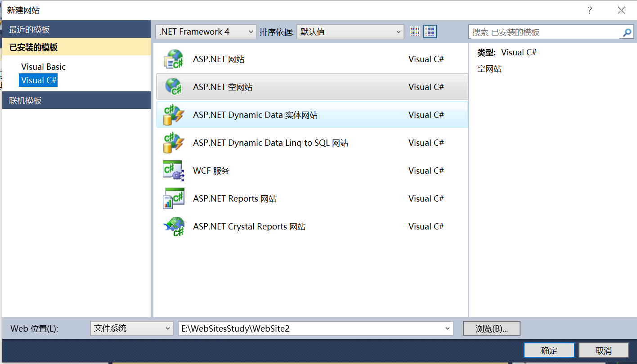This screenshot has height=364, width=637.
Task: Click the 浏览(B) button
Action: [491, 328]
